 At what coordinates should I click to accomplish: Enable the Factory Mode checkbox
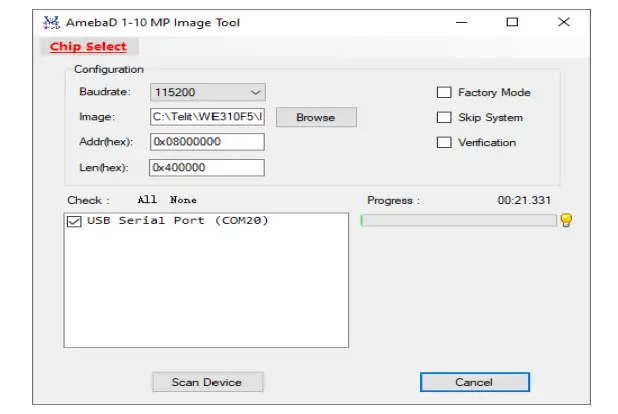click(444, 93)
